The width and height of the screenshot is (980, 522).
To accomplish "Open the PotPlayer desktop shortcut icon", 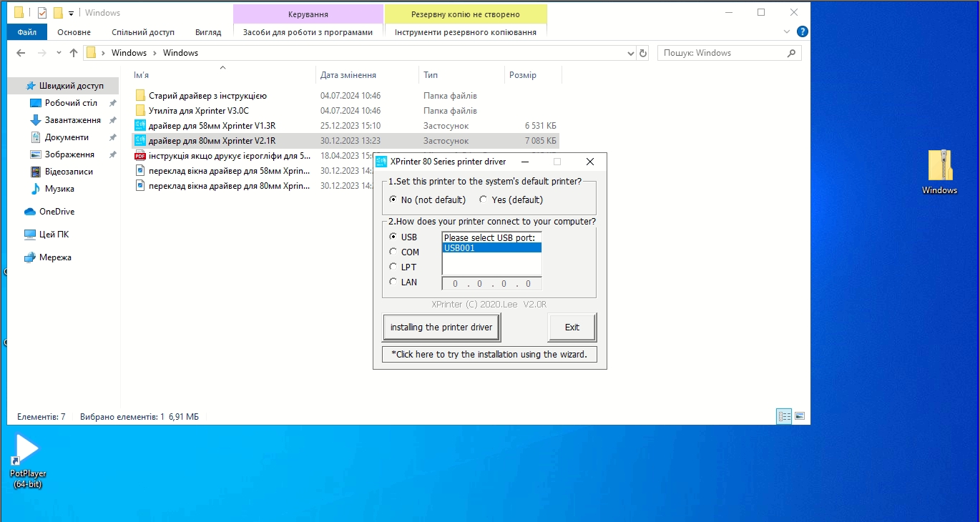I will [x=27, y=450].
